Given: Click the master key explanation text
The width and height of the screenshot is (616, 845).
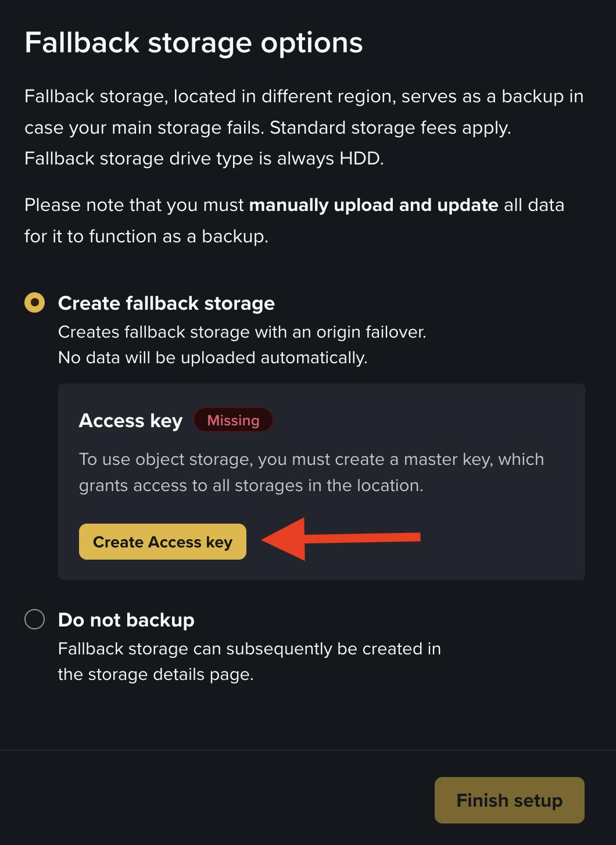Looking at the screenshot, I should [x=311, y=472].
